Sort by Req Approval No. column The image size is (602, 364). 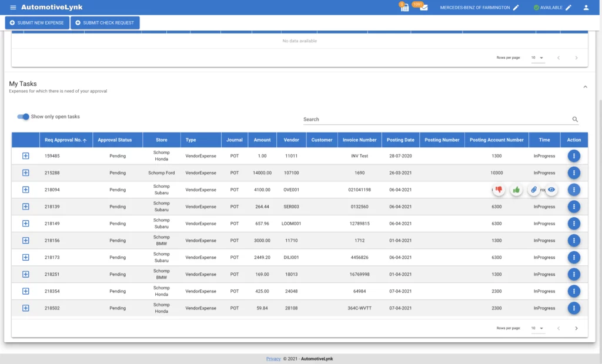coord(66,140)
